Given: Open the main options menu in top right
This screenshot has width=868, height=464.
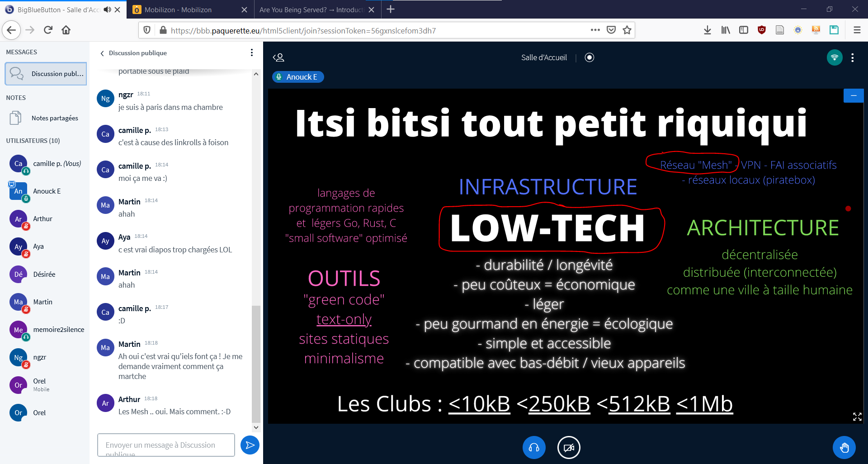Looking at the screenshot, I should click(852, 57).
